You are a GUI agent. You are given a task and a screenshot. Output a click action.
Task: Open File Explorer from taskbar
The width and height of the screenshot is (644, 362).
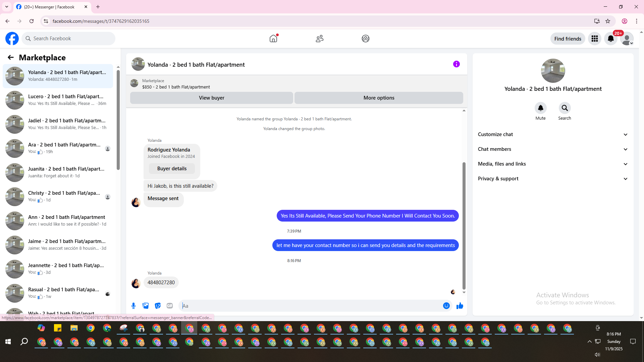coord(74,328)
